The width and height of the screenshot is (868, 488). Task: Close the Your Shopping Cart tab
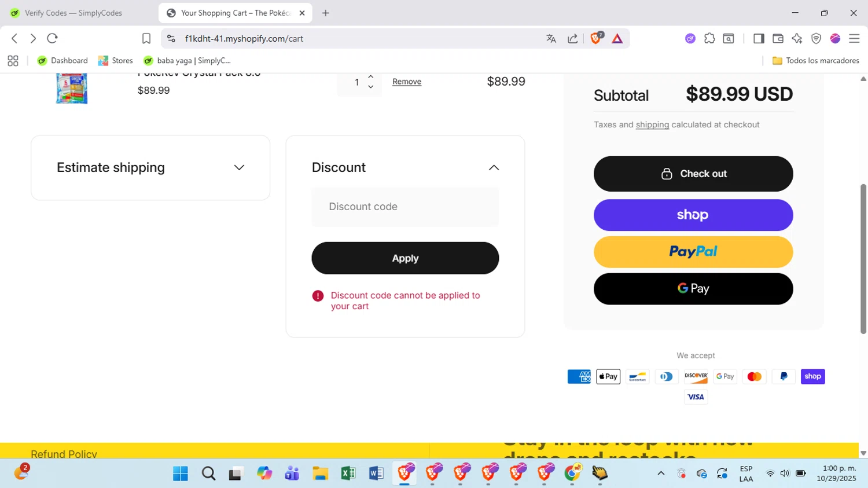[302, 13]
